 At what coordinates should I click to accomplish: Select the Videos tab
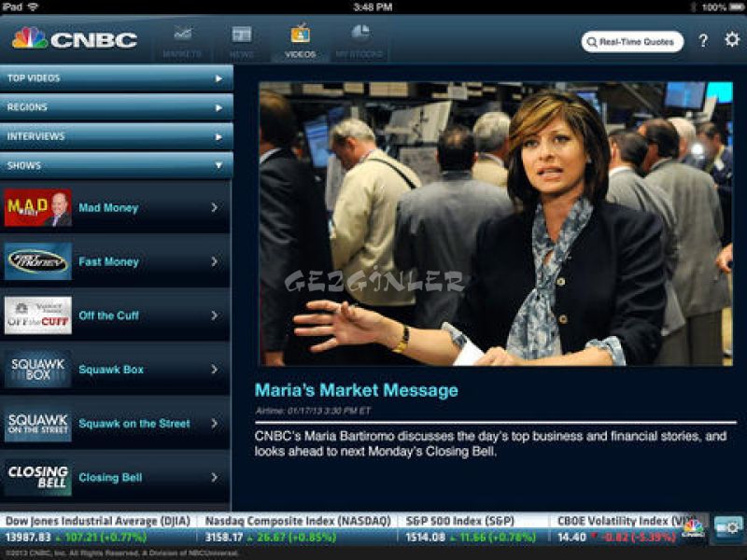(x=300, y=42)
